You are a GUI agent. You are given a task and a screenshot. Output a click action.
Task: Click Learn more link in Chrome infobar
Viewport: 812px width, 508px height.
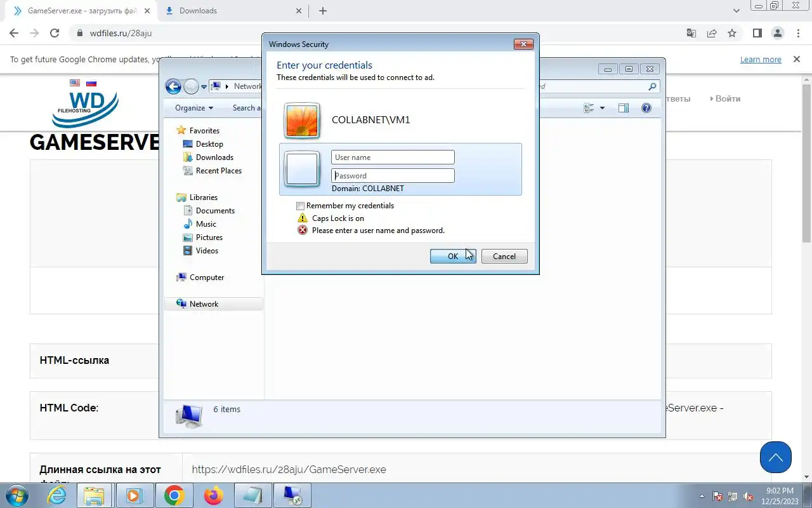[x=761, y=59]
